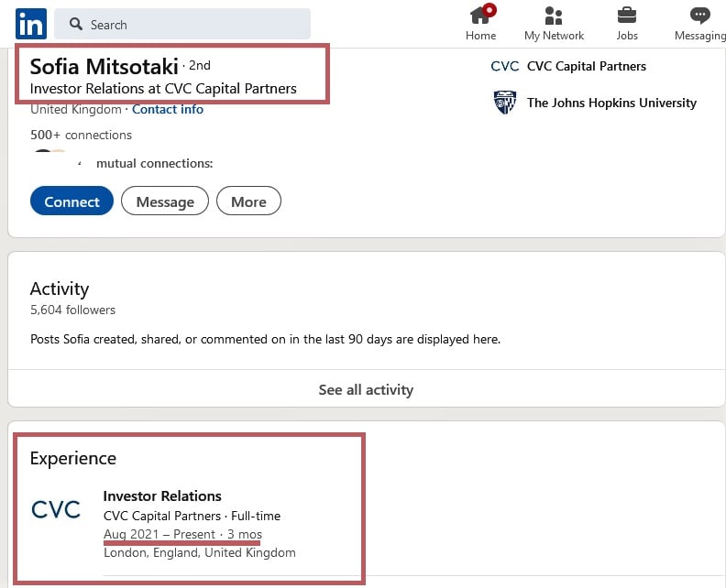Open LinkedIn home via the logo
This screenshot has height=588, width=726.
[31, 24]
